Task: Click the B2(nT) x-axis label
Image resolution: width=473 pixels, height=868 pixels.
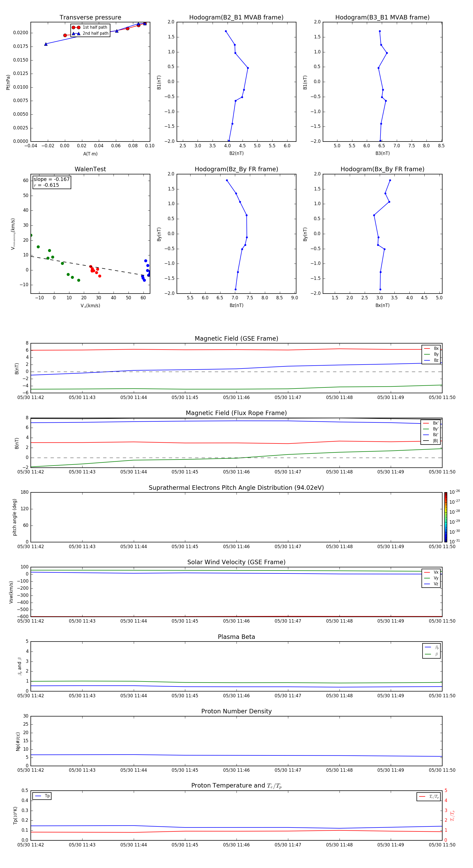Action: click(236, 153)
